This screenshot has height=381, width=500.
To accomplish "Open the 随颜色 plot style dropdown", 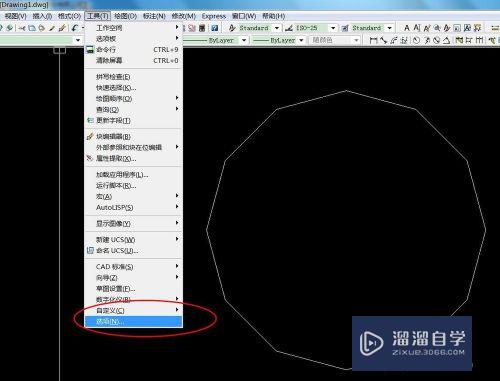I will pyautogui.click(x=357, y=41).
